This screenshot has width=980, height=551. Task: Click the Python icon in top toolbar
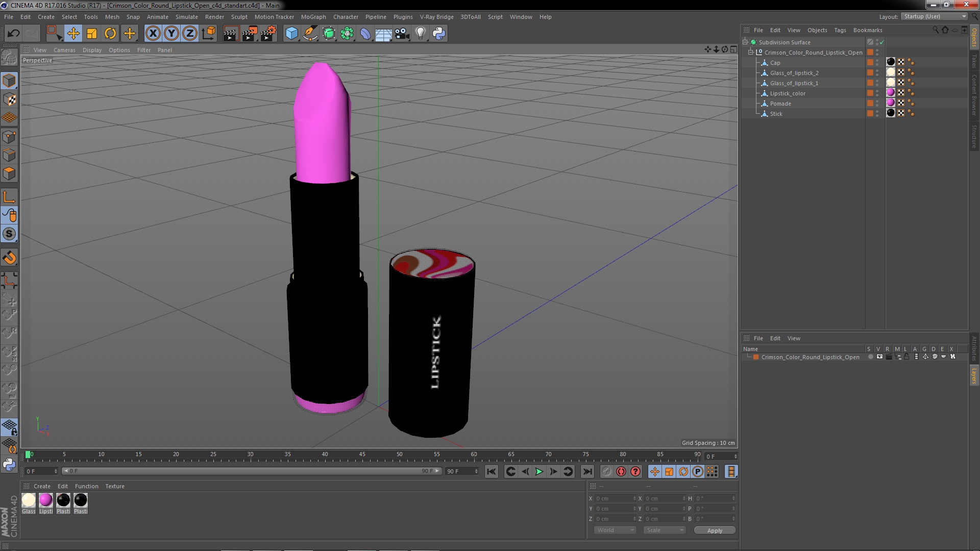tap(439, 34)
